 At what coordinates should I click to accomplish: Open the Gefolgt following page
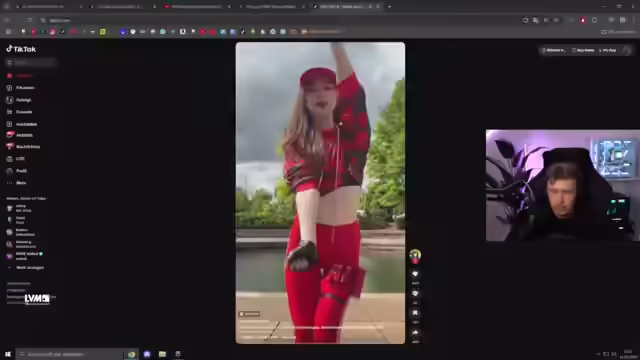tap(19, 100)
